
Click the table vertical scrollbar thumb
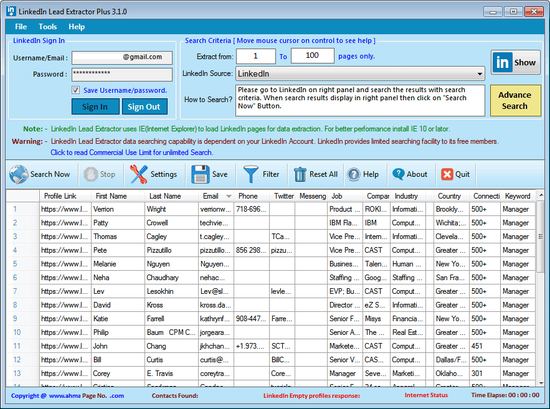tap(541, 237)
